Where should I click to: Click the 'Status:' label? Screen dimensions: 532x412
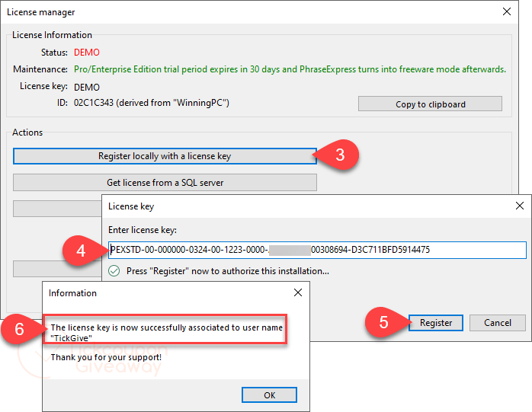pos(54,53)
